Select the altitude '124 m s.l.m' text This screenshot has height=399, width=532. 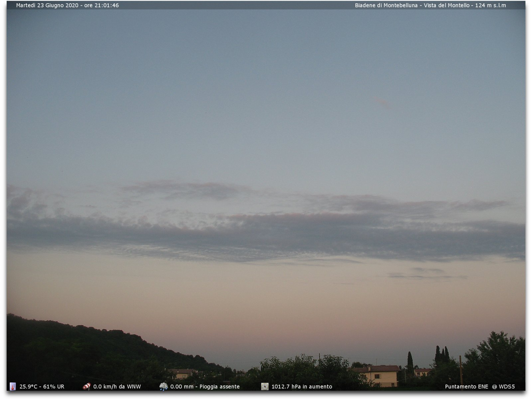coord(490,5)
